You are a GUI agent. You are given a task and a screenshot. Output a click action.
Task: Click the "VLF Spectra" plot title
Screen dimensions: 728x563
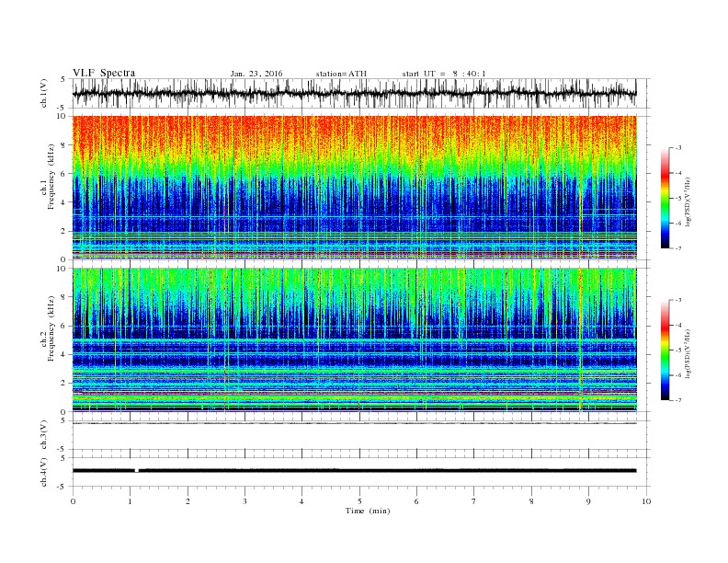(104, 73)
